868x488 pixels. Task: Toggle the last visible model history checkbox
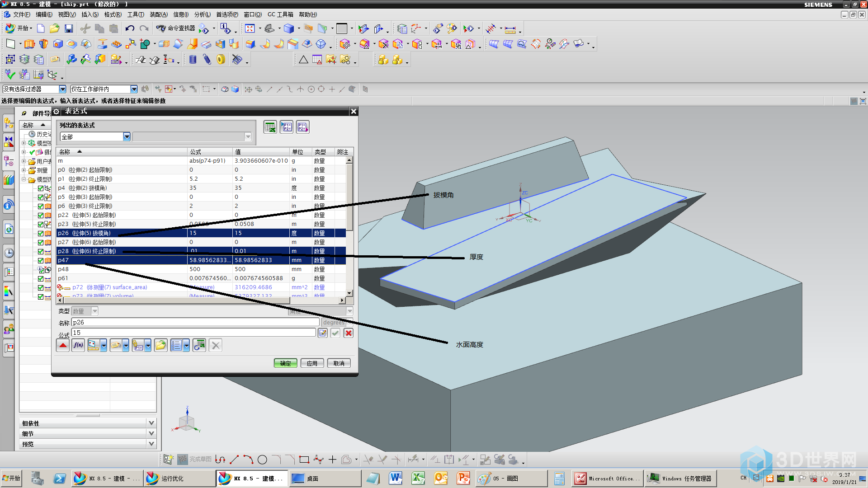click(41, 297)
